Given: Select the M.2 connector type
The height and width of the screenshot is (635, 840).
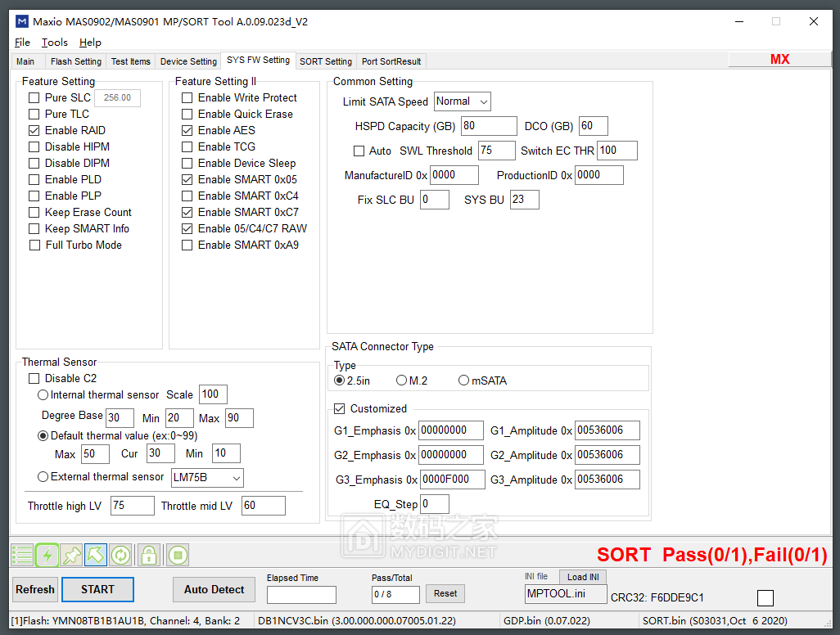Looking at the screenshot, I should [401, 381].
